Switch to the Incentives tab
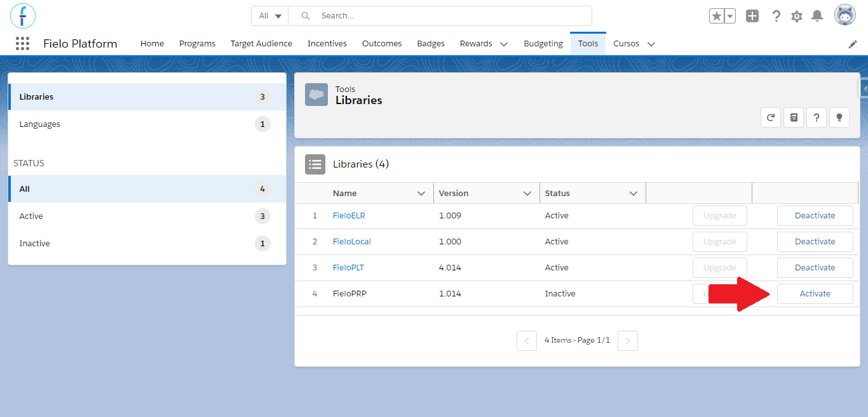Image resolution: width=868 pixels, height=417 pixels. point(327,44)
